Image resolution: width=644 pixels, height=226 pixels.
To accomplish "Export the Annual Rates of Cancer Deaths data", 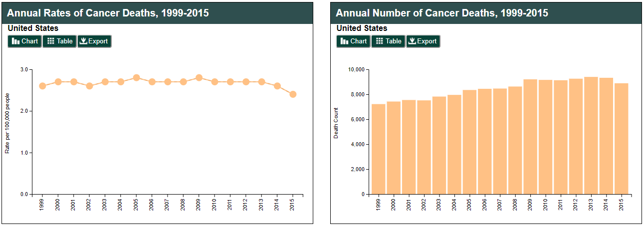I will [94, 41].
